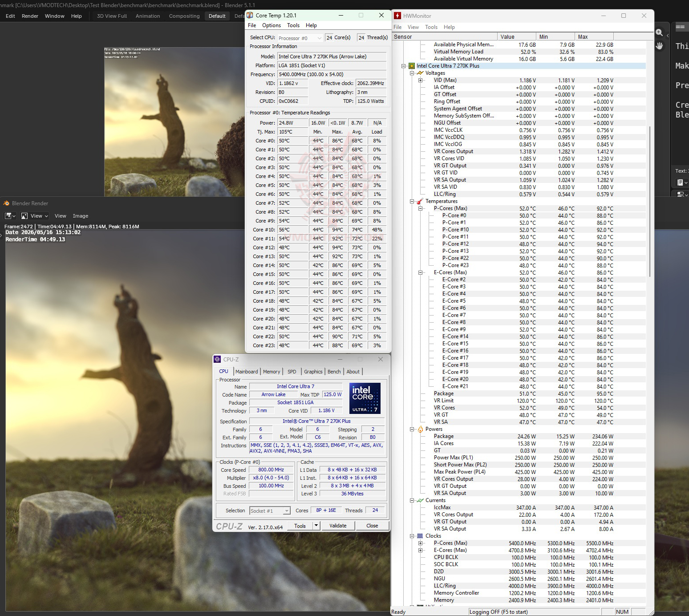Click the Model field in Core Temp
Screen dimensions: 689x616
332,57
